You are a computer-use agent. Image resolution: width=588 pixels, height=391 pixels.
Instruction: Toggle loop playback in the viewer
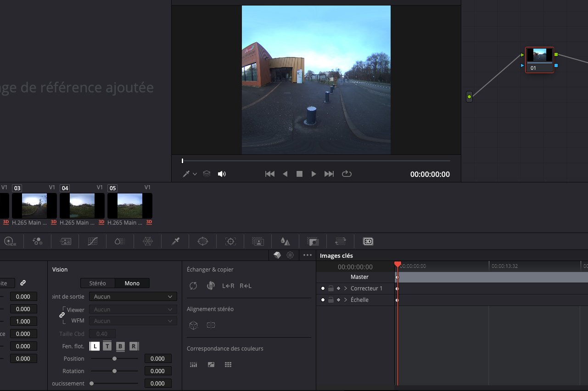click(347, 174)
